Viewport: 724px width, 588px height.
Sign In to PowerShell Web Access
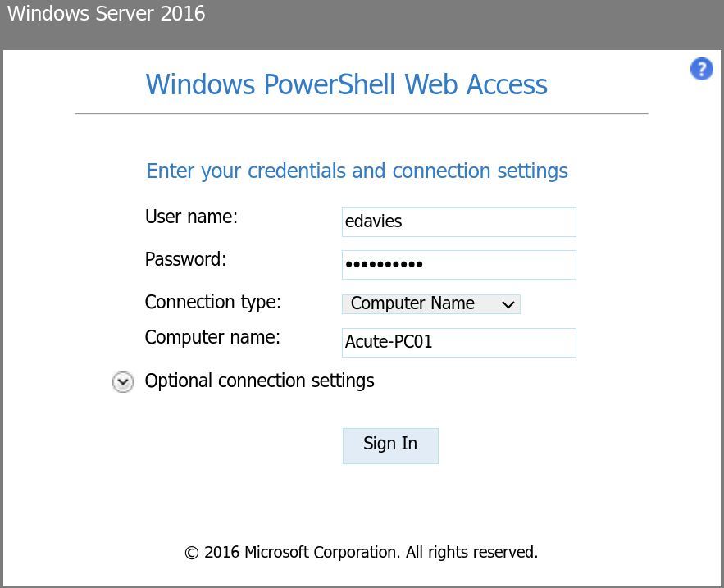[x=390, y=446]
